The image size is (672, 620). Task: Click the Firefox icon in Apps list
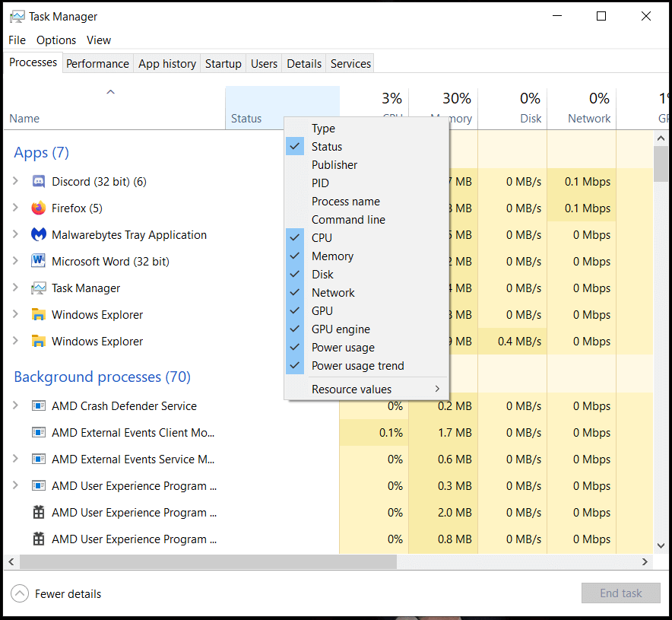point(39,208)
